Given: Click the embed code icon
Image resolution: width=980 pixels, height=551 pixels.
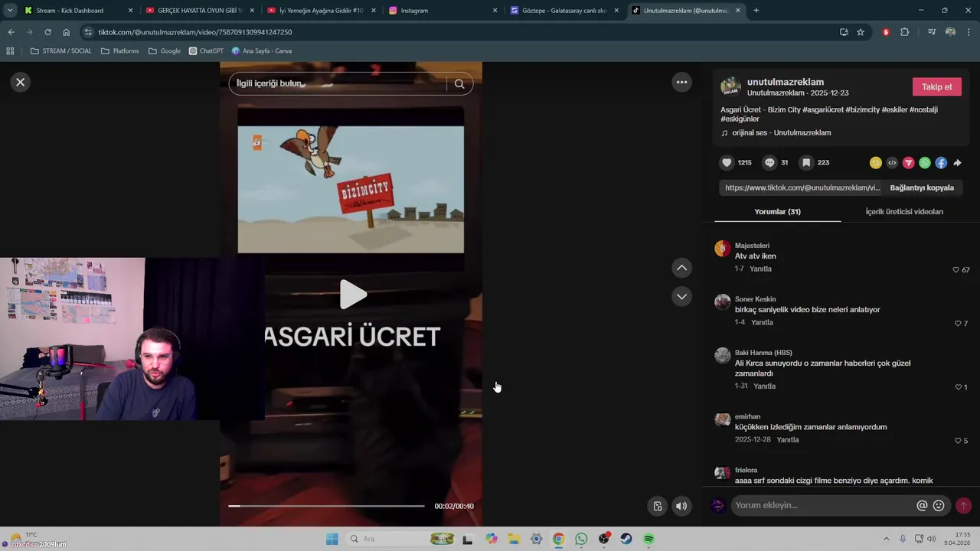Looking at the screenshot, I should [x=892, y=163].
